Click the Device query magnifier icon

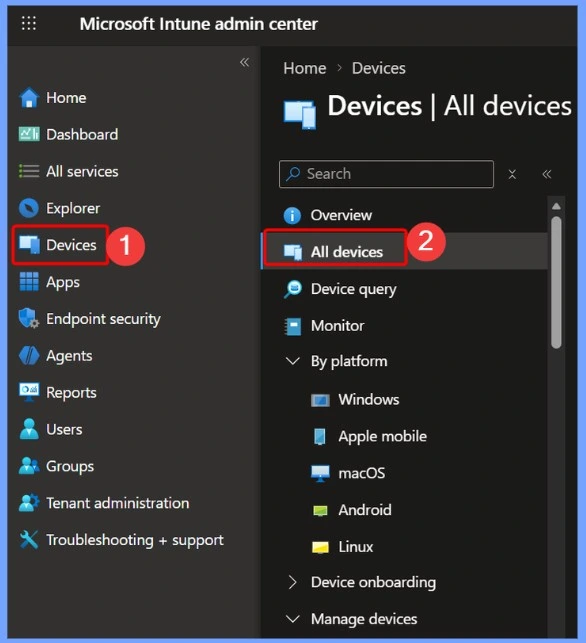293,289
